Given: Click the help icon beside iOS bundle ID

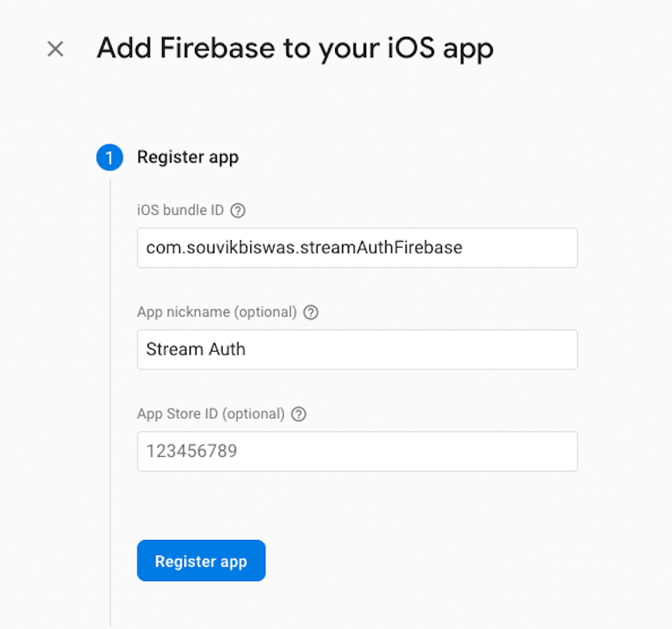Looking at the screenshot, I should (x=238, y=211).
